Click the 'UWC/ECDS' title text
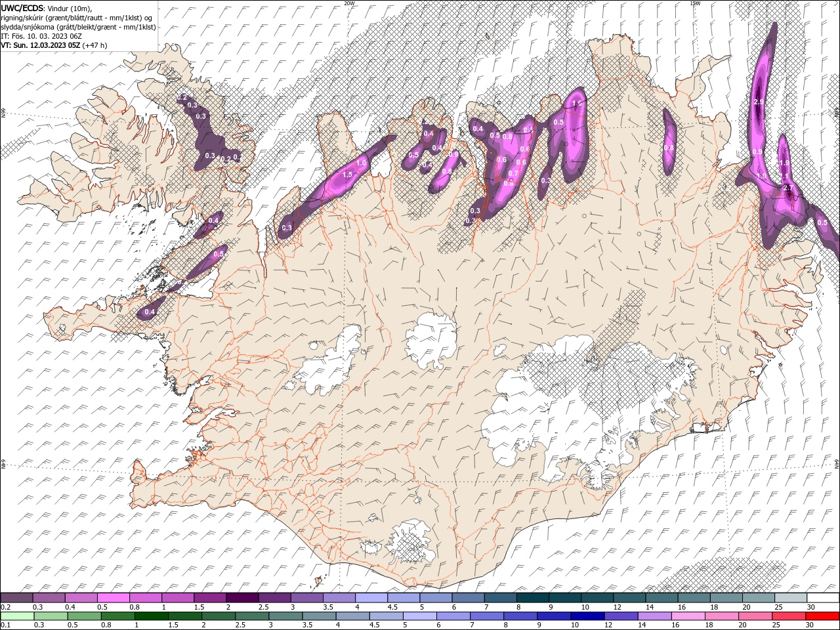The width and height of the screenshot is (840, 630). [x=22, y=7]
